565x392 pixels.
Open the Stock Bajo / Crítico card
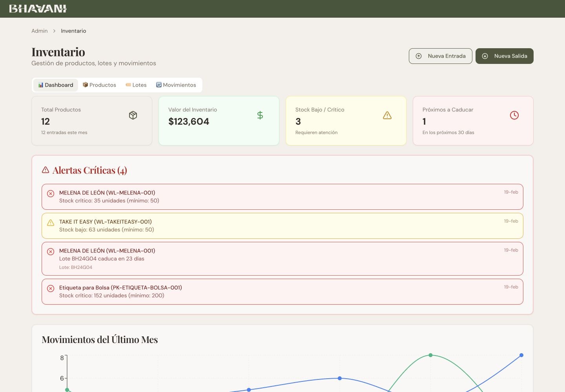pyautogui.click(x=346, y=121)
